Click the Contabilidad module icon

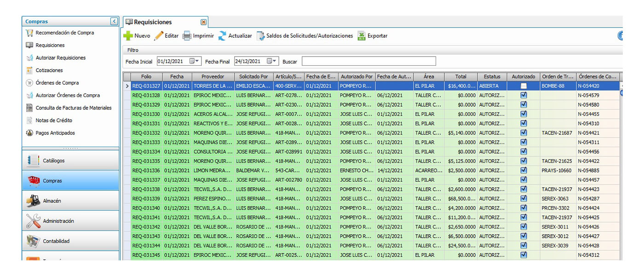tap(34, 241)
